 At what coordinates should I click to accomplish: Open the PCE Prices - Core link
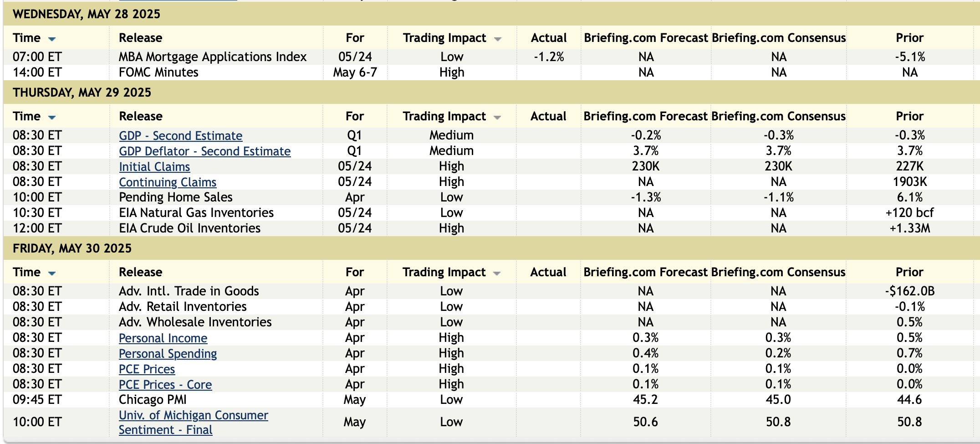pyautogui.click(x=165, y=385)
